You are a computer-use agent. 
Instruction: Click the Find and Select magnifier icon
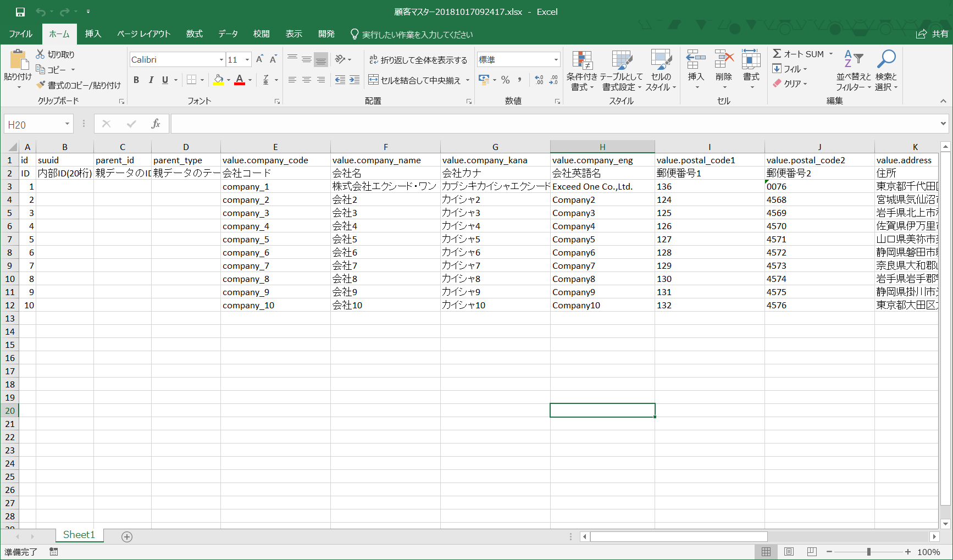tap(886, 59)
